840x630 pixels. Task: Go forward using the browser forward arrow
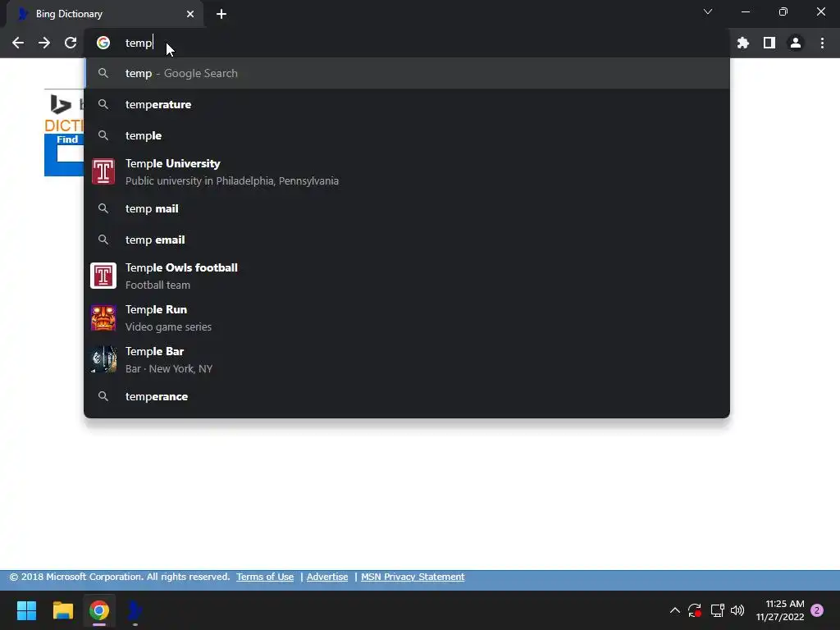coord(44,43)
